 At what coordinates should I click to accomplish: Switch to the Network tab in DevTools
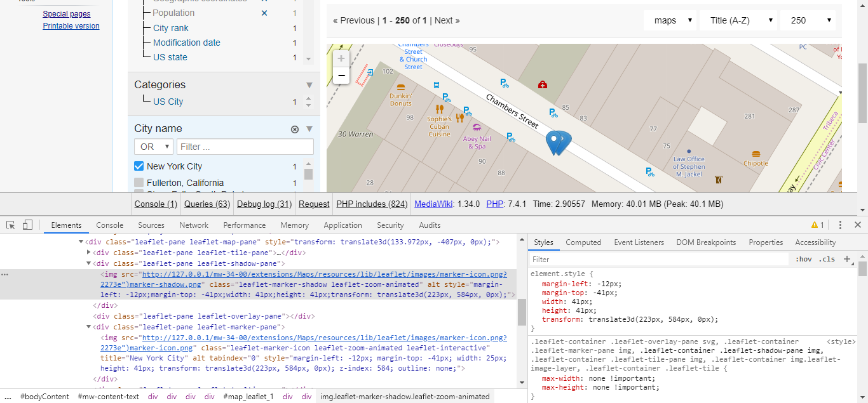click(x=193, y=225)
